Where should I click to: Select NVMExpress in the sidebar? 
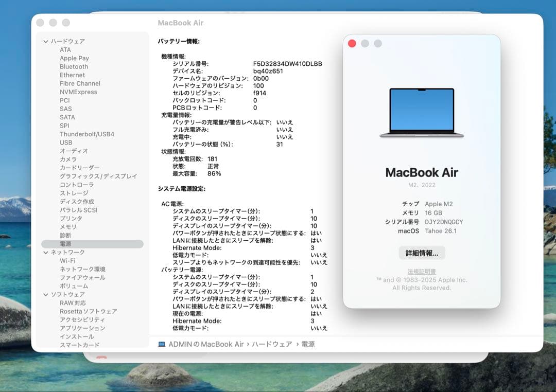coord(78,92)
